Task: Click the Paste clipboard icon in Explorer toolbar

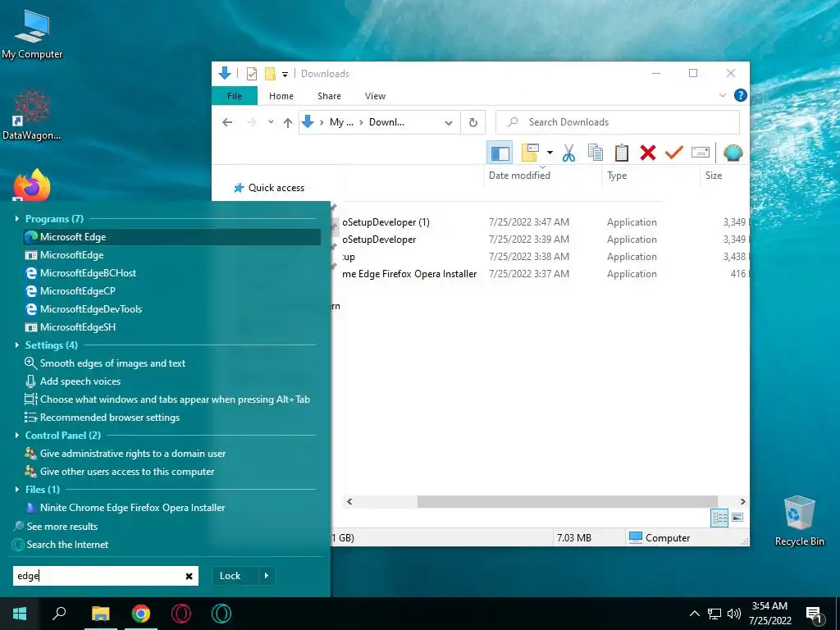Action: (622, 153)
